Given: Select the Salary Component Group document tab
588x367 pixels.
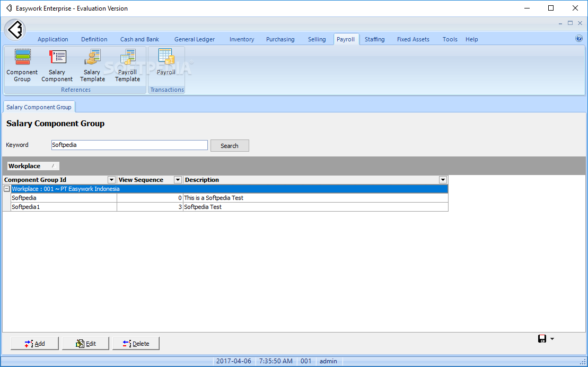Looking at the screenshot, I should click(39, 107).
